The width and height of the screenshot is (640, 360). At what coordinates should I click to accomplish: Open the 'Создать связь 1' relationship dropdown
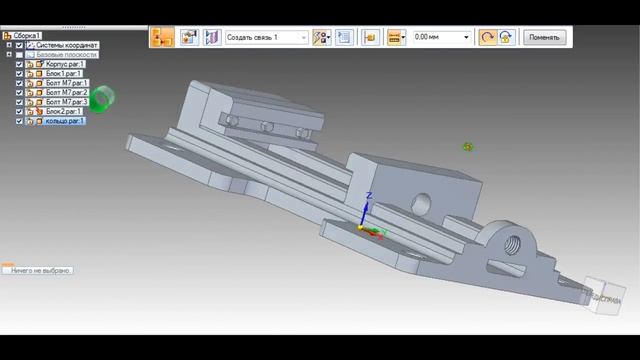point(267,37)
